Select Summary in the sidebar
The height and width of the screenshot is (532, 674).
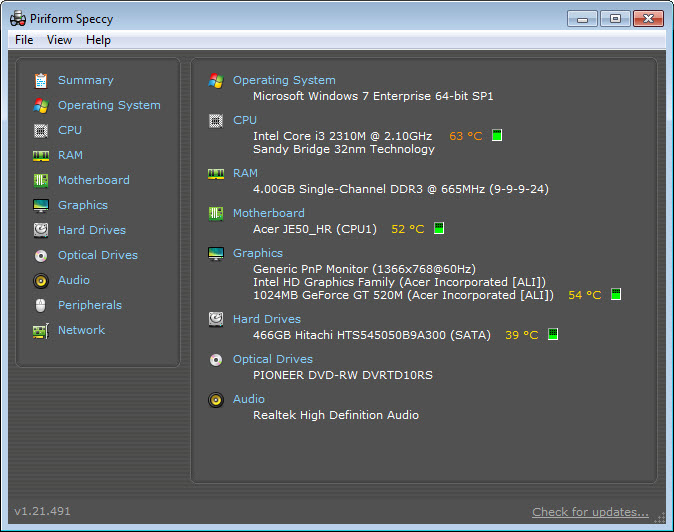click(x=86, y=80)
